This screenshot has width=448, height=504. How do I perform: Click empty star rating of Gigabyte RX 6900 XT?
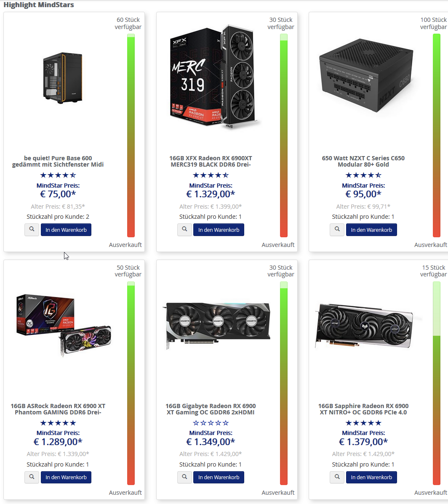(x=211, y=423)
